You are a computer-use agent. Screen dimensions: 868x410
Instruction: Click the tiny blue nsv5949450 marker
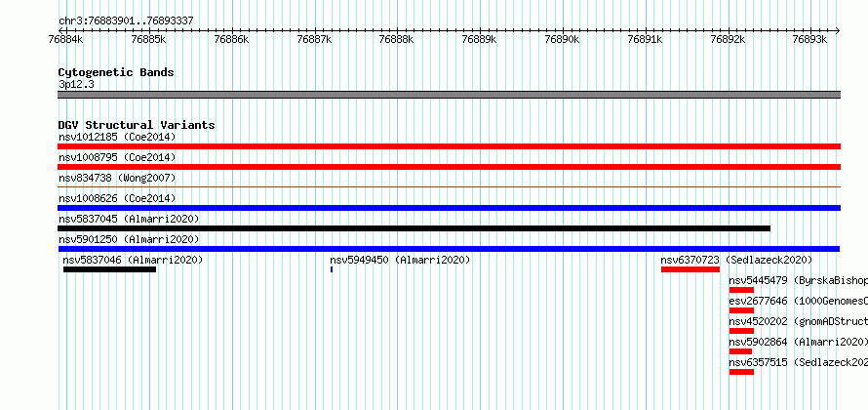332,269
